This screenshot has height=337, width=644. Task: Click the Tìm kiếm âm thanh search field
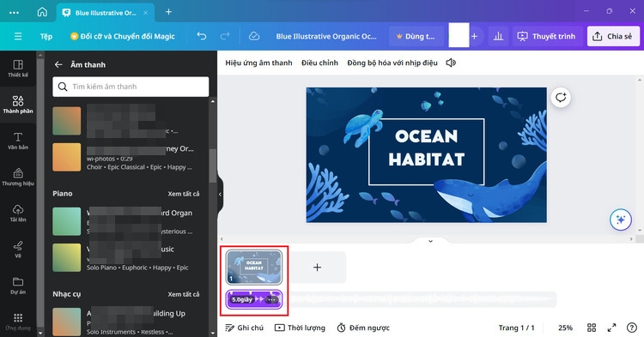(x=131, y=87)
